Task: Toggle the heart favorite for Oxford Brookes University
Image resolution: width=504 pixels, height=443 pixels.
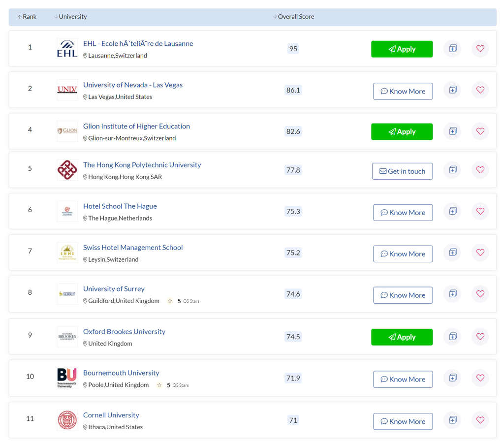Action: [480, 337]
